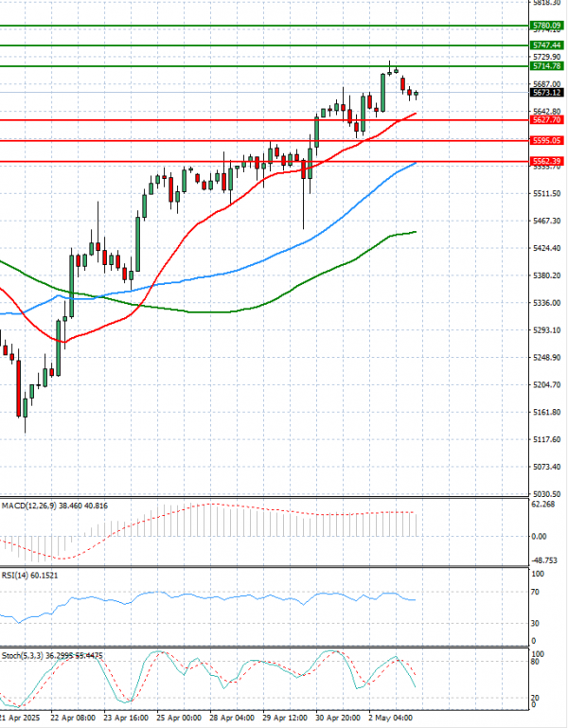Image resolution: width=568 pixels, height=728 pixels.
Task: Click the 5747.44 resistance price label
Action: coord(546,45)
